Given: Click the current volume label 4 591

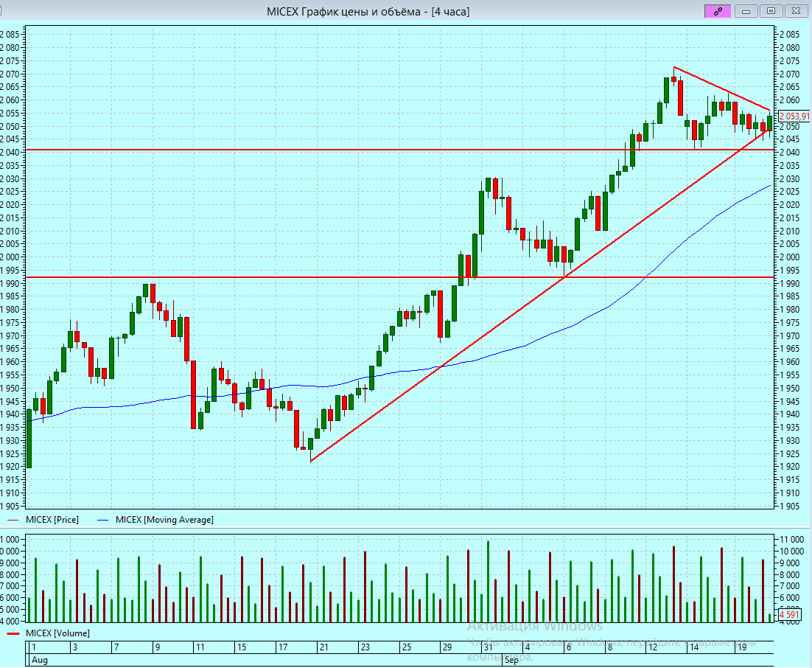Looking at the screenshot, I should [789, 614].
